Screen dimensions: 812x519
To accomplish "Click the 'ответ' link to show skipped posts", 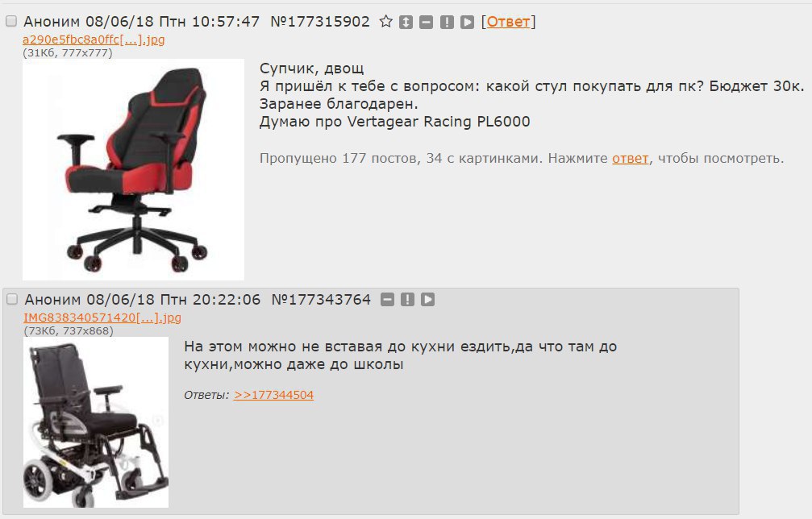I will (x=631, y=158).
